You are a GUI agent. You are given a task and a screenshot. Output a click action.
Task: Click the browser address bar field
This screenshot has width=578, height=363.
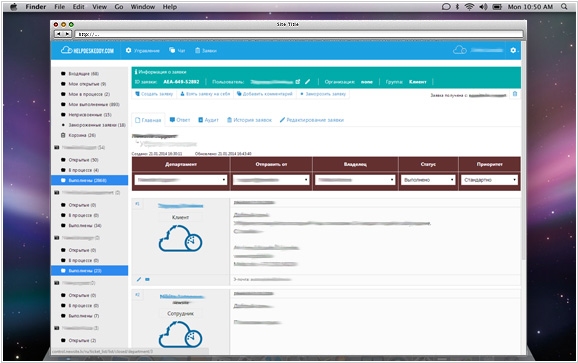pos(299,34)
